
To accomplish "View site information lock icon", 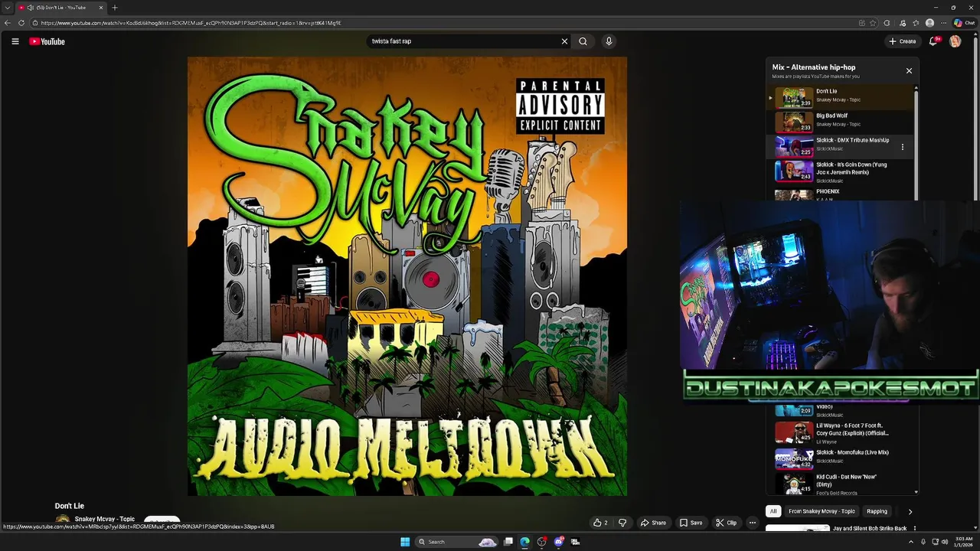I will pyautogui.click(x=35, y=23).
